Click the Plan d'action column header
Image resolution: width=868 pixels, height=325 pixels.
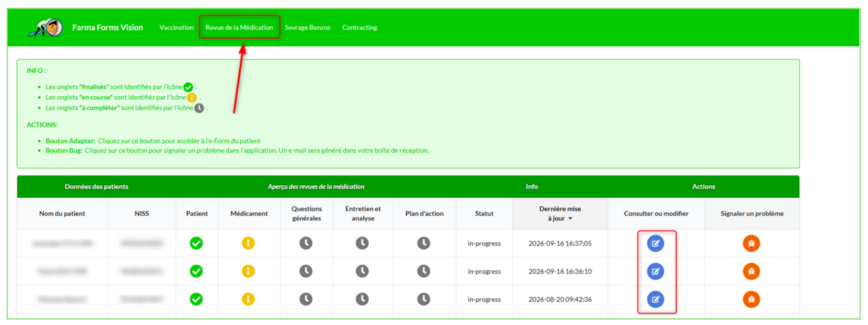pyautogui.click(x=423, y=214)
